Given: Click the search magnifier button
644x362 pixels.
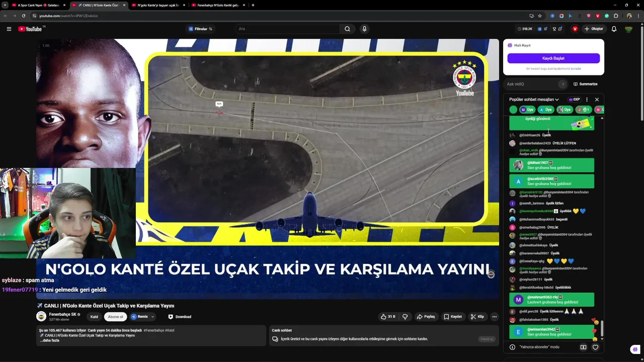Looking at the screenshot, I should tap(347, 29).
